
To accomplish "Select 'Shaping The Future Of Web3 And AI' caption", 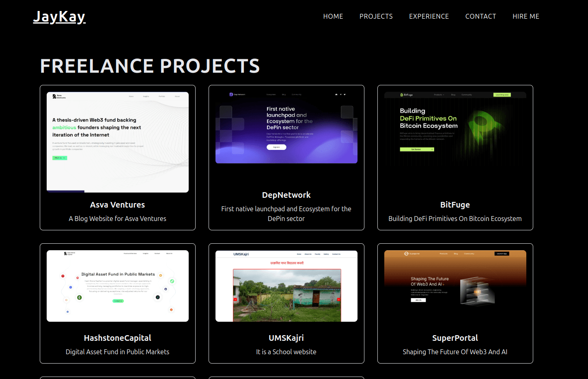I will [455, 352].
